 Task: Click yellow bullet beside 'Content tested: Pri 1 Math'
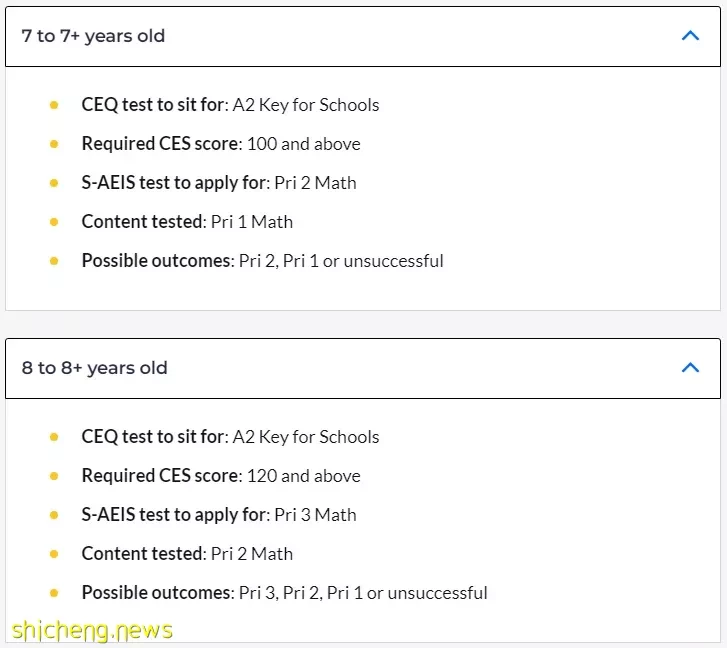(x=54, y=222)
